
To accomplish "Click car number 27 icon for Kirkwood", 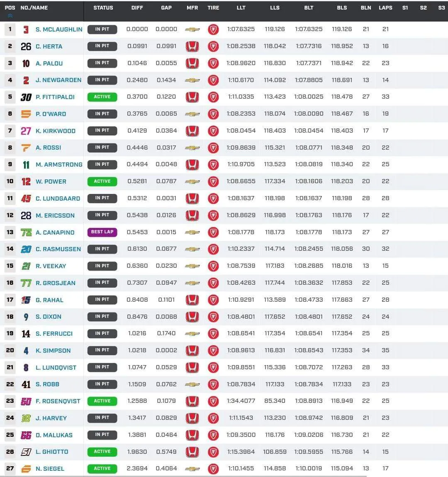I will tap(26, 131).
